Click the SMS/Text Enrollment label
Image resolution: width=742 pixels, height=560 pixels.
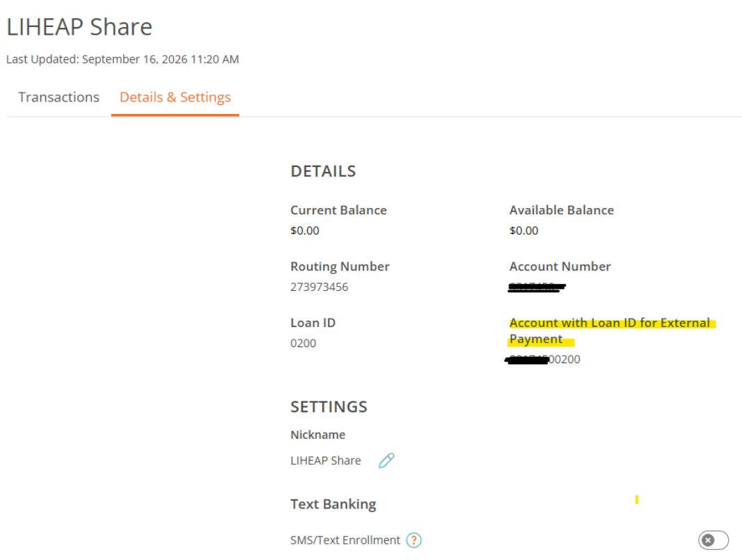tap(345, 540)
